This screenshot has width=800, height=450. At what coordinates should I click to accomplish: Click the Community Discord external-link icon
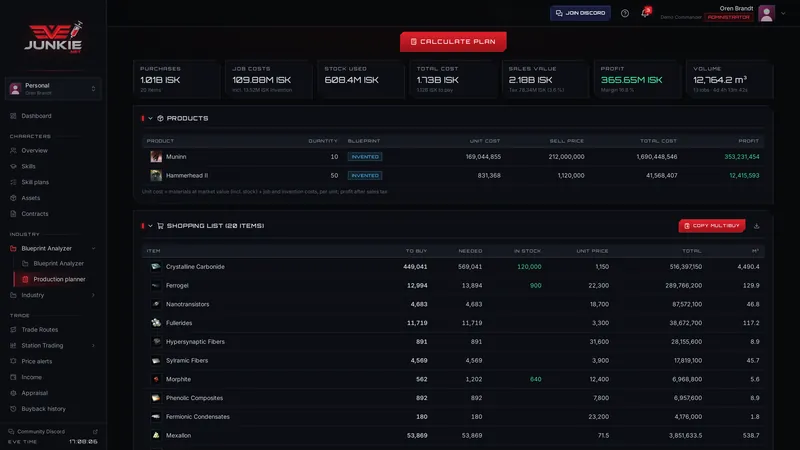click(x=95, y=432)
